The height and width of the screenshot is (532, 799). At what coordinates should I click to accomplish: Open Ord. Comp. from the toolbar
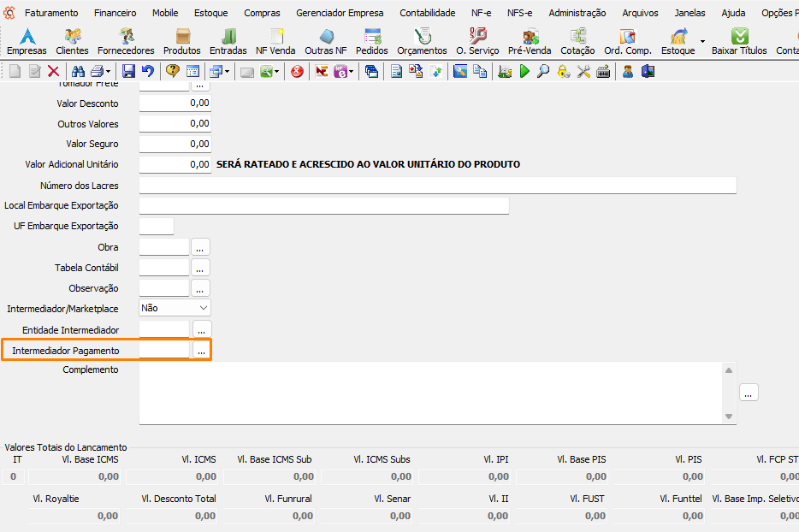point(628,42)
